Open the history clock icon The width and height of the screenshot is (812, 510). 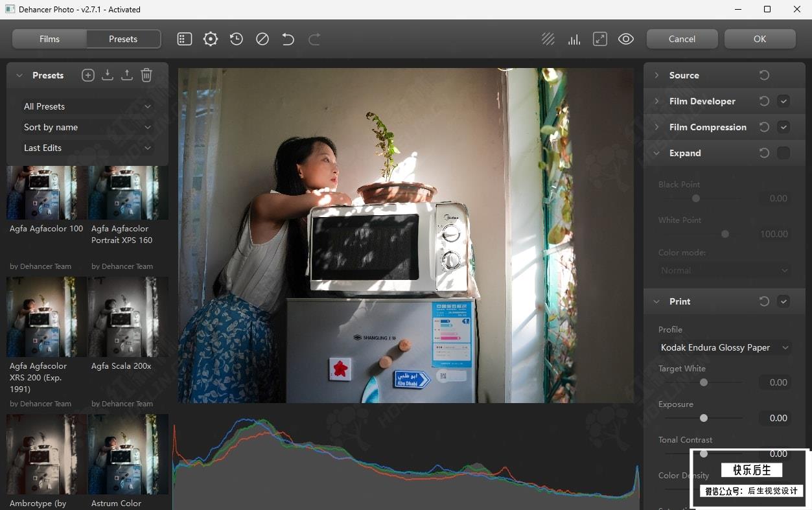pyautogui.click(x=237, y=39)
